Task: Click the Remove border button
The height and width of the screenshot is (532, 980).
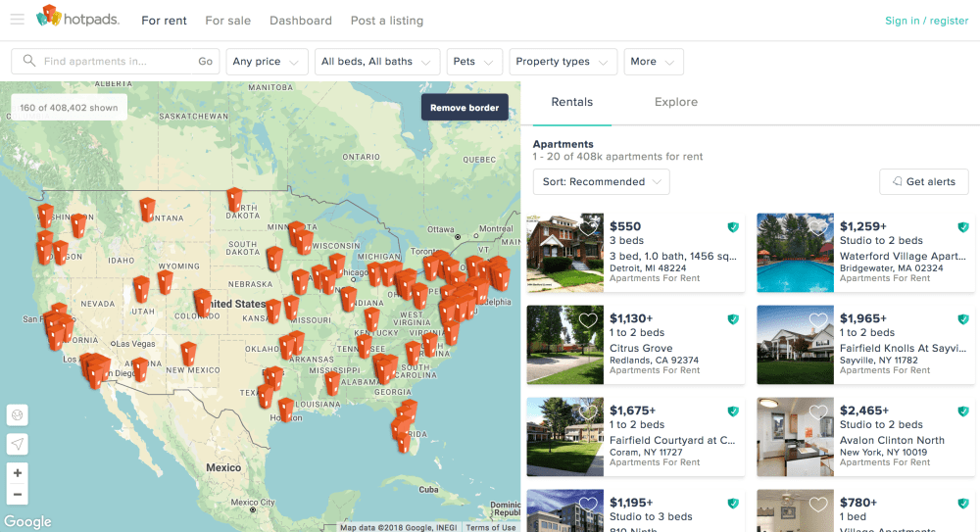Action: pos(465,108)
